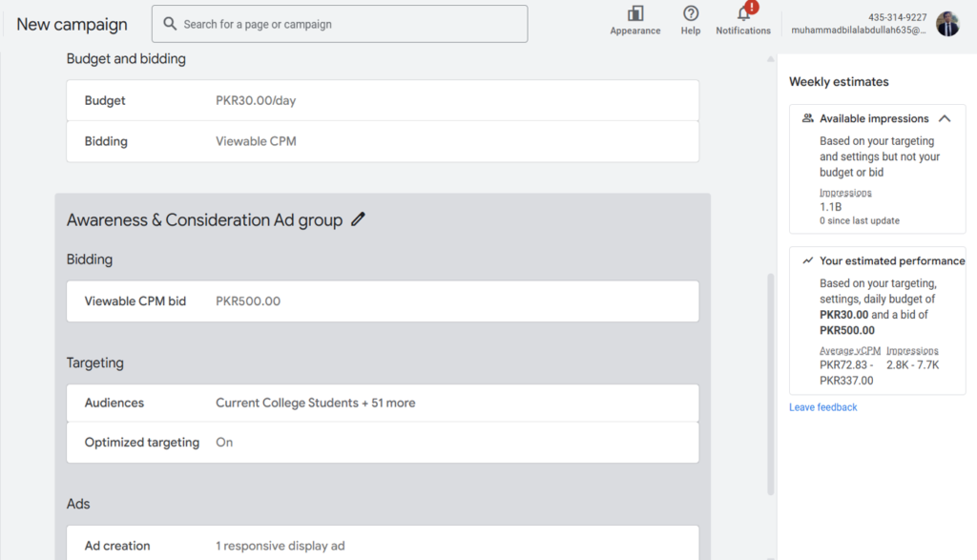Click the Leave feedback link

point(822,406)
